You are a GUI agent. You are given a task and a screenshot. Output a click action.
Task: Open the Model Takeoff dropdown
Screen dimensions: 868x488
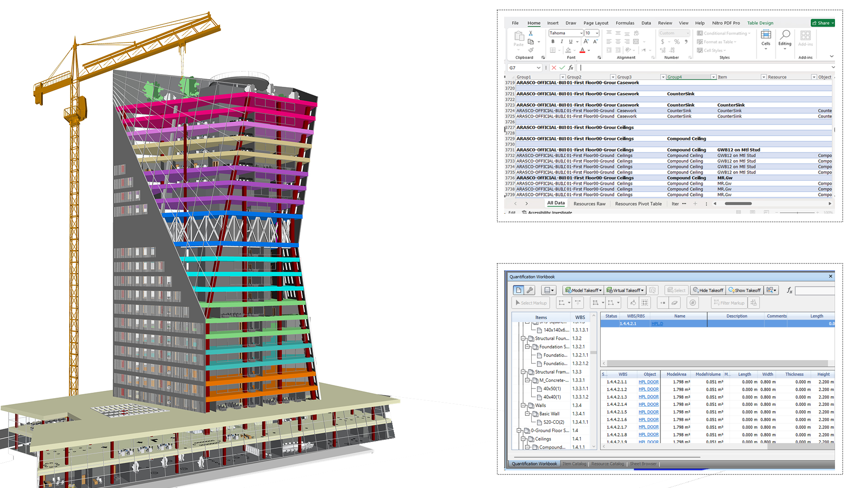600,291
